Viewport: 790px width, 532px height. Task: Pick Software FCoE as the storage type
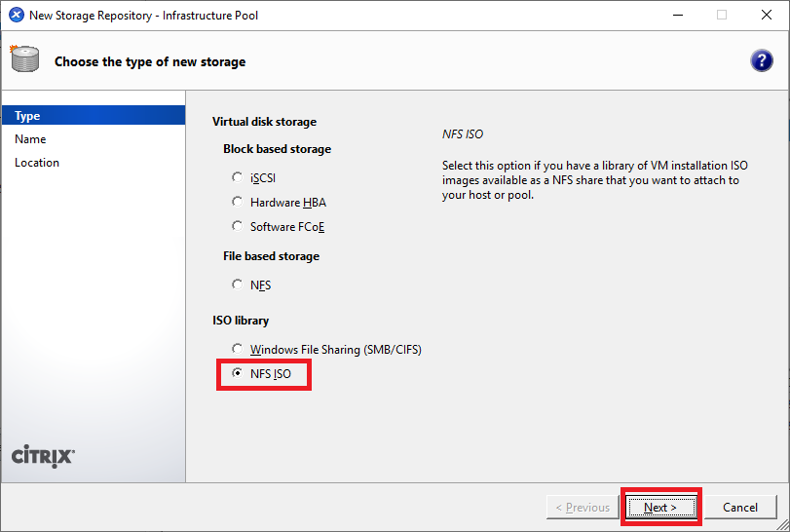pos(237,226)
